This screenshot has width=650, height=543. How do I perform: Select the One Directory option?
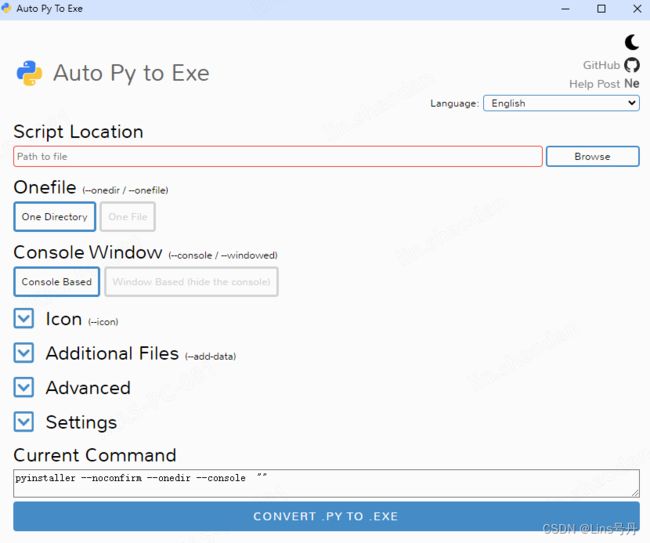[55, 217]
